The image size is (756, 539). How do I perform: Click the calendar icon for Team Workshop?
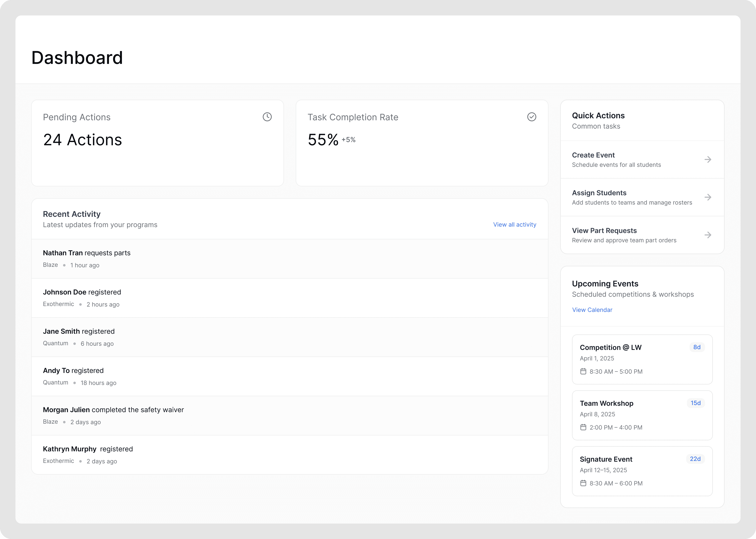pos(584,427)
